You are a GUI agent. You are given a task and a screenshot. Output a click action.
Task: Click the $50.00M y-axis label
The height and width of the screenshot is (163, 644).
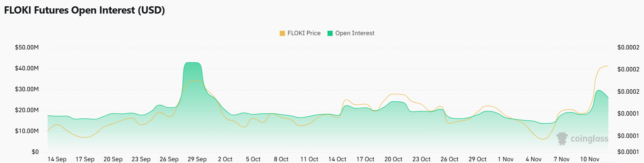click(27, 47)
